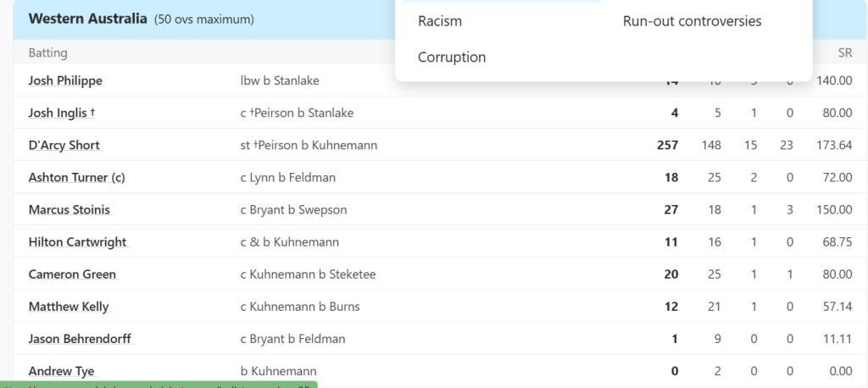Open Run-out controversies menu item

692,21
